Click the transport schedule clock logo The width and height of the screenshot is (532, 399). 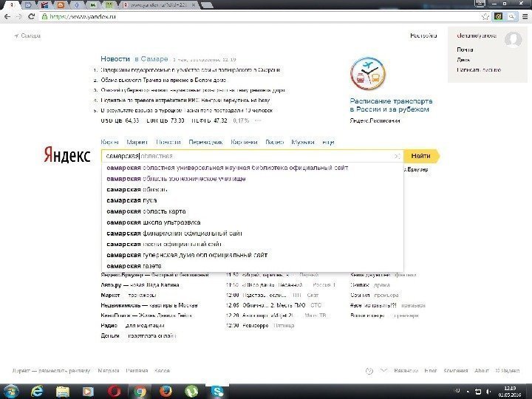(368, 74)
